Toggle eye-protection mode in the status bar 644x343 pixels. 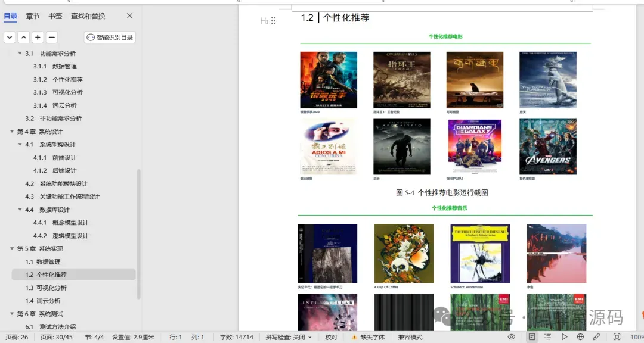point(512,337)
